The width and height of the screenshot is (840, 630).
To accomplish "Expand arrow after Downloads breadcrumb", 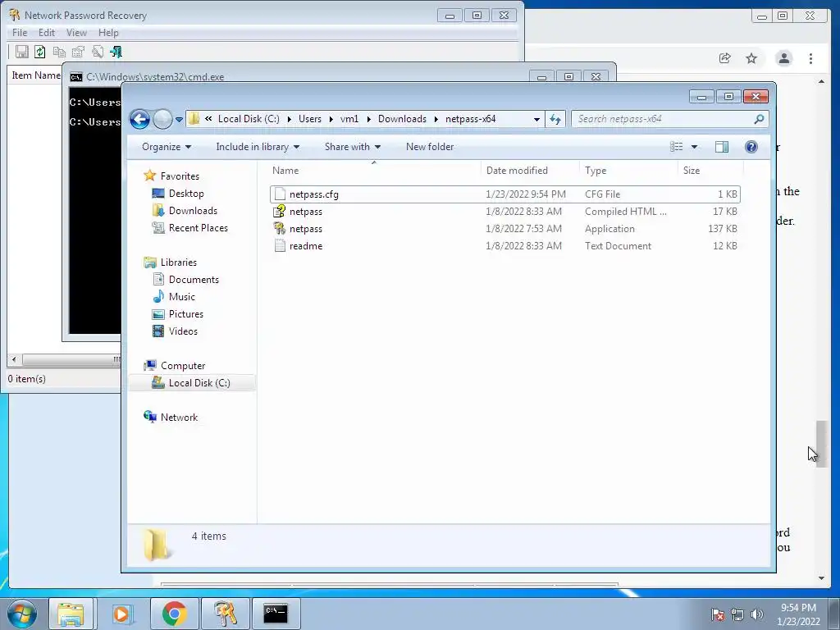I will tap(436, 119).
